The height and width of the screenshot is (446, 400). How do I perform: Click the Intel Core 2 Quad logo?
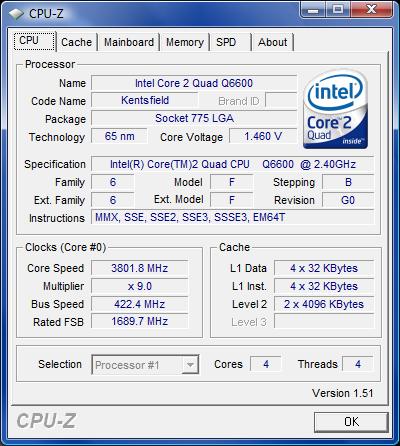[x=335, y=109]
